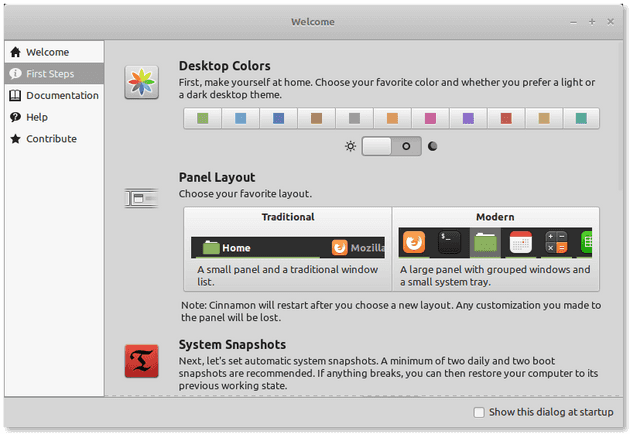Click the speech bubble Help icon

(x=15, y=117)
